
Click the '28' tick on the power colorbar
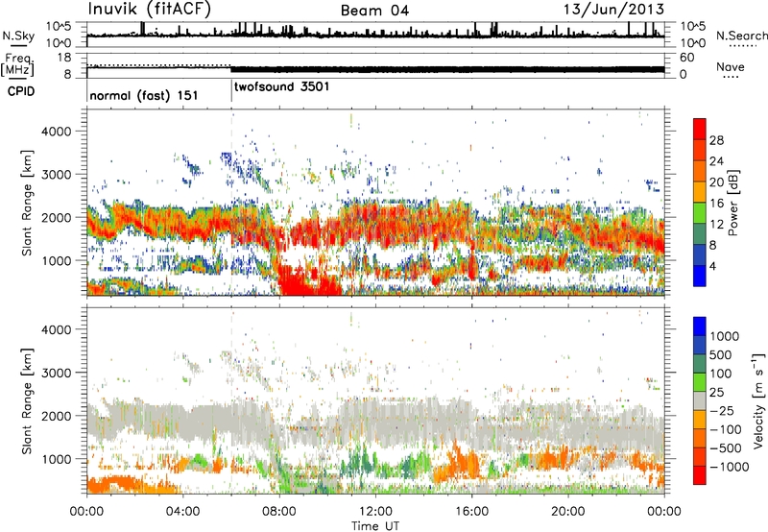click(716, 140)
